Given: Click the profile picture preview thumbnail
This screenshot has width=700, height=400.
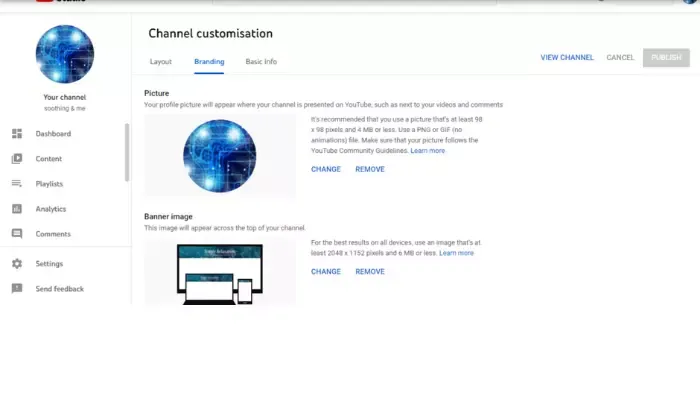Looking at the screenshot, I should click(x=220, y=156).
